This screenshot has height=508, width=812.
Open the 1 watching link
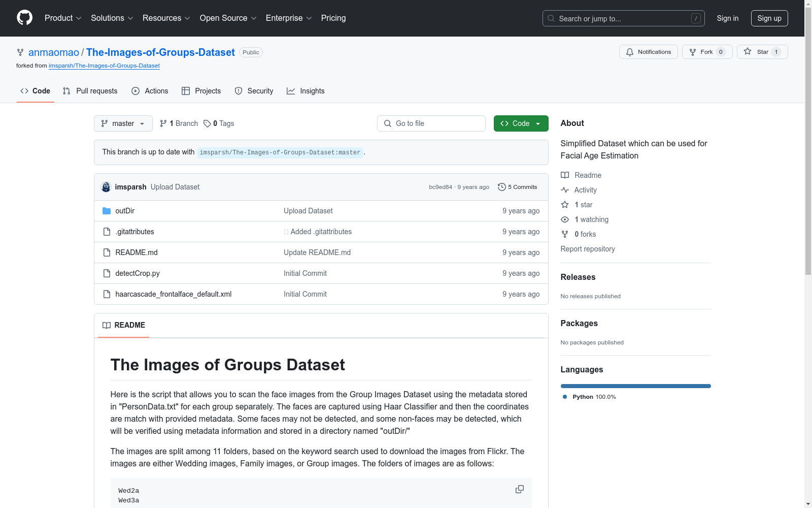(591, 219)
